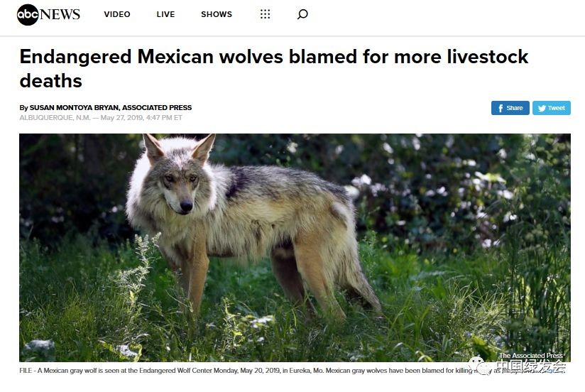Click the ABC News logo
The image size is (585, 392).
pos(48,15)
